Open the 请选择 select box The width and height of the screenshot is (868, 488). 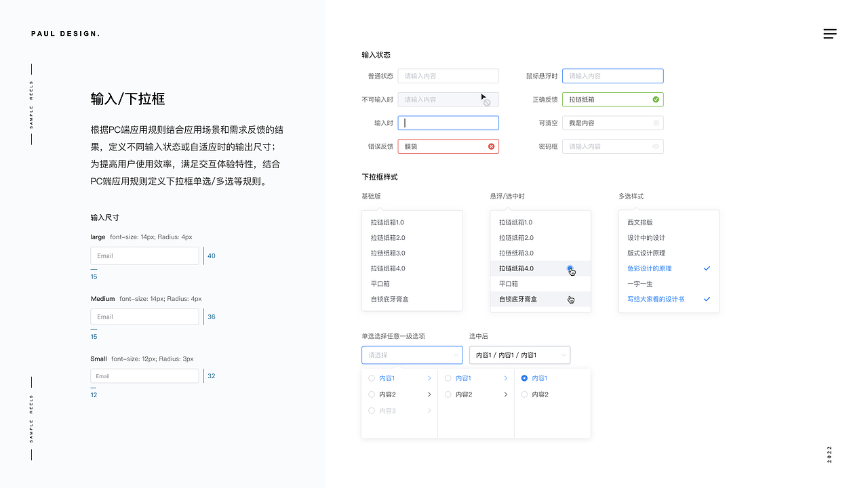tap(412, 355)
